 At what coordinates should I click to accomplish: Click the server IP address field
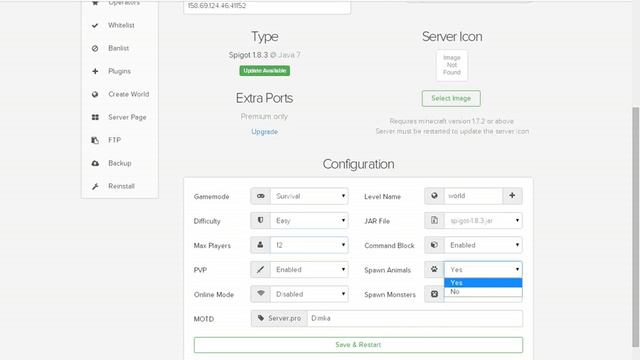[x=267, y=7]
